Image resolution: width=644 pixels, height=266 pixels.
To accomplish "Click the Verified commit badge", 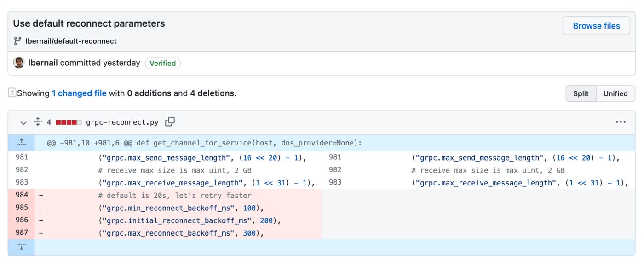I will click(x=162, y=63).
